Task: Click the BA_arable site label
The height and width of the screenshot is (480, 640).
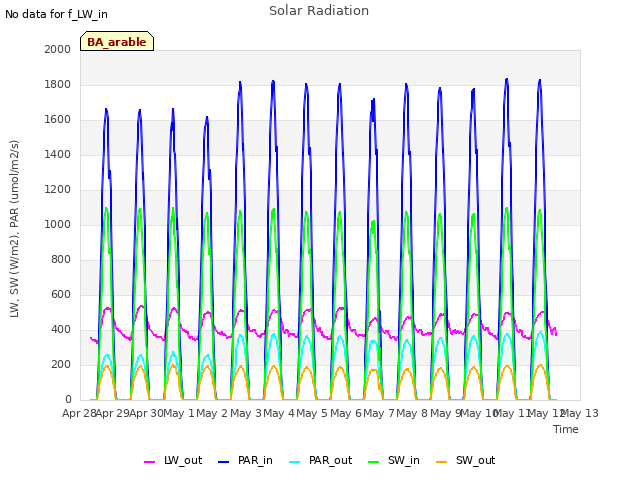Action: 117,42
